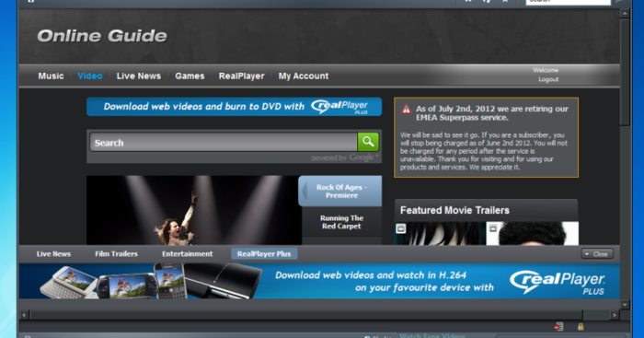
Task: Switch to the Entertainment tab
Action: (x=188, y=254)
